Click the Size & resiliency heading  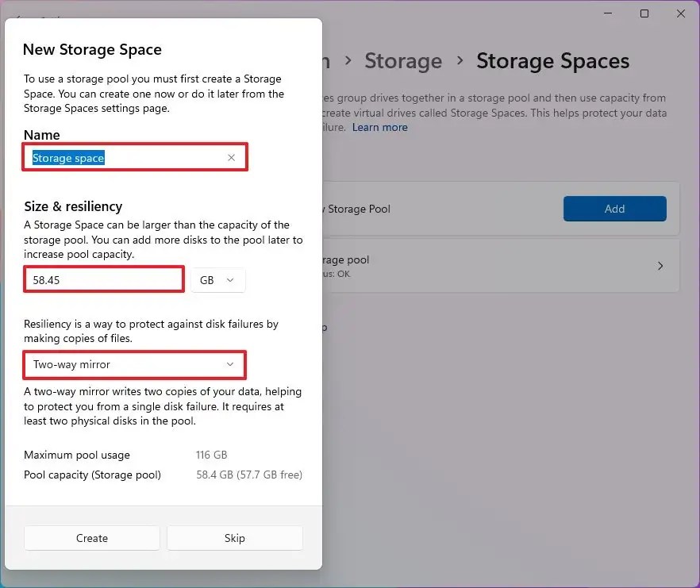coord(73,206)
